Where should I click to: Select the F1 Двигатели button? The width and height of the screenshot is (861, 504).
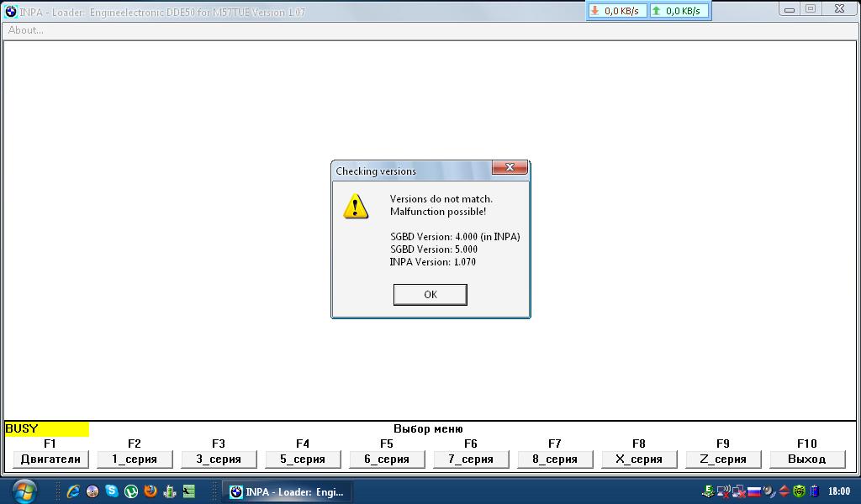[x=50, y=459]
